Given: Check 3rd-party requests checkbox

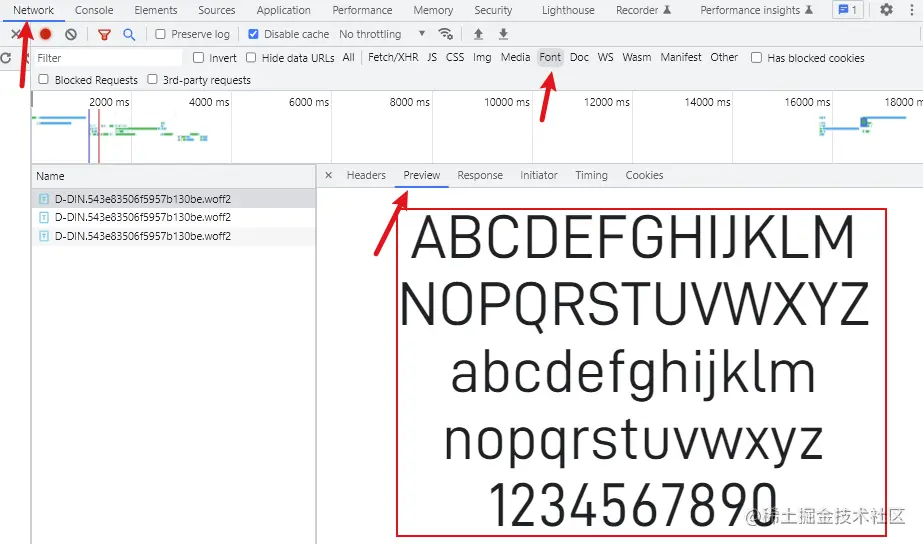Looking at the screenshot, I should (x=152, y=79).
